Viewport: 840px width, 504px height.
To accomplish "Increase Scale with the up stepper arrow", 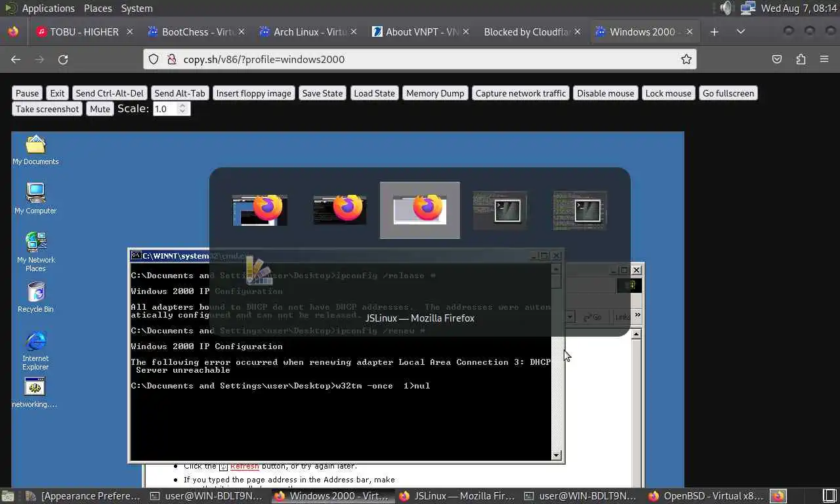I will click(183, 106).
